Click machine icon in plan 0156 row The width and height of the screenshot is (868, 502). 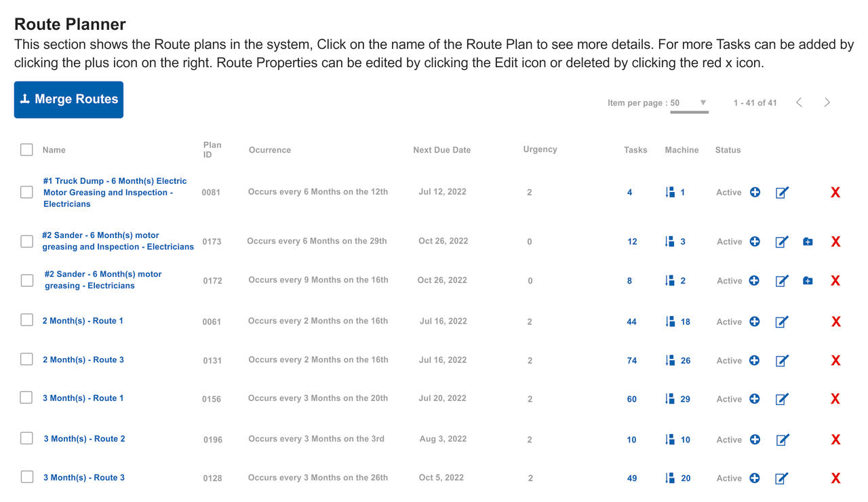click(670, 399)
